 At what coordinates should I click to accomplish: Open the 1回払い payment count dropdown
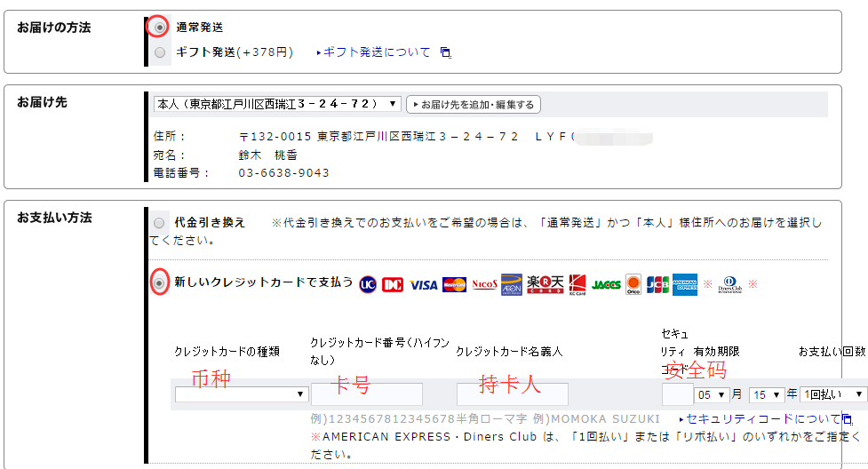coord(832,394)
